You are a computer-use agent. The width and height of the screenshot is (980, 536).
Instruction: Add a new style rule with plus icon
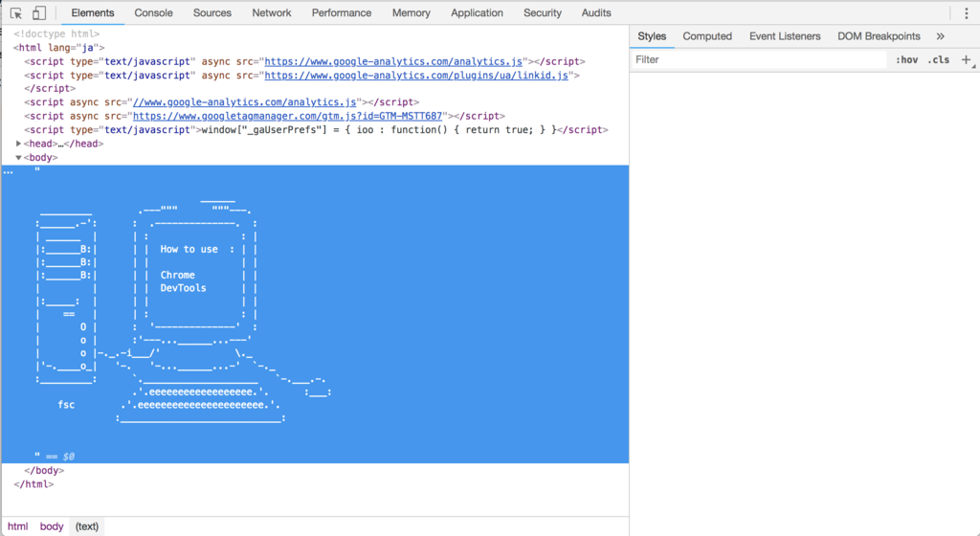click(x=967, y=60)
